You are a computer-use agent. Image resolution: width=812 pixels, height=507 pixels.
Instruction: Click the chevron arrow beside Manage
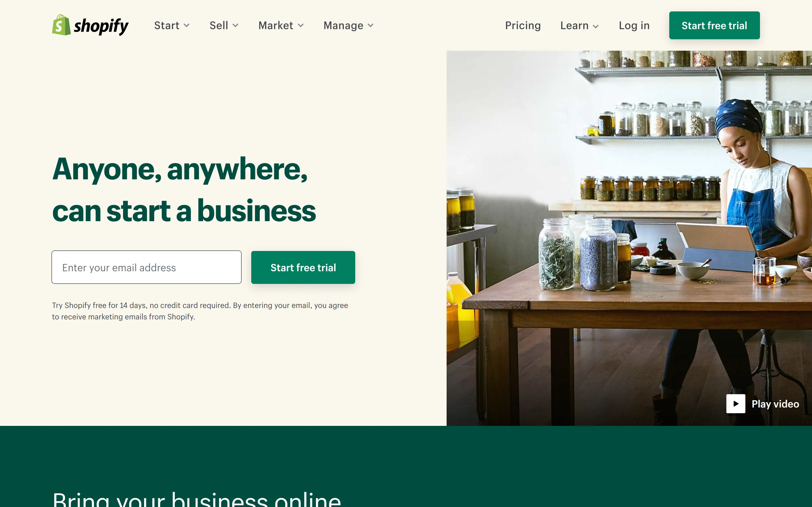[370, 25]
